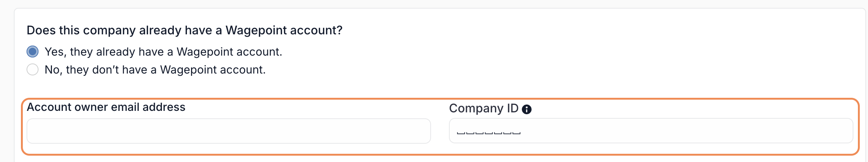Focus the Company ID input field
The image size is (868, 162).
point(651,131)
